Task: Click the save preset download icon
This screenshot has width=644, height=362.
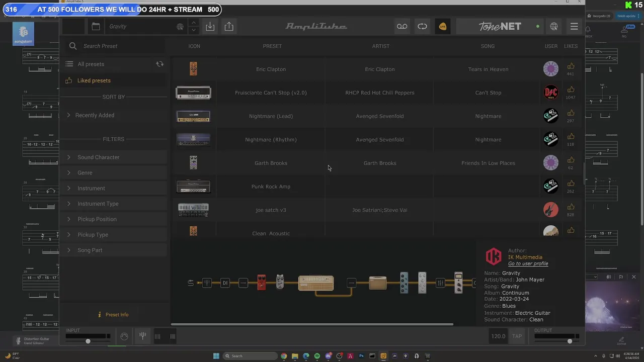Action: point(210,27)
